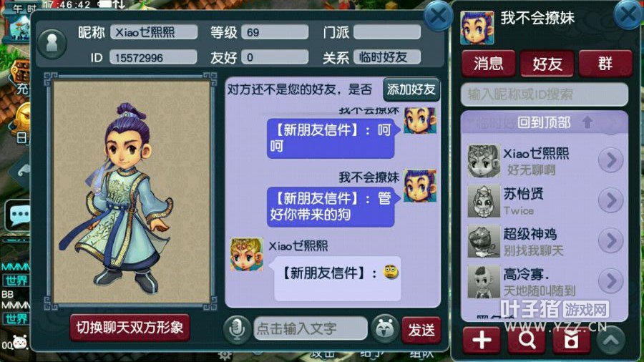Screen dimensions: 644x362
Task: Expand the Xiaoゼ熙熙 friend entry chevron
Action: tap(611, 160)
